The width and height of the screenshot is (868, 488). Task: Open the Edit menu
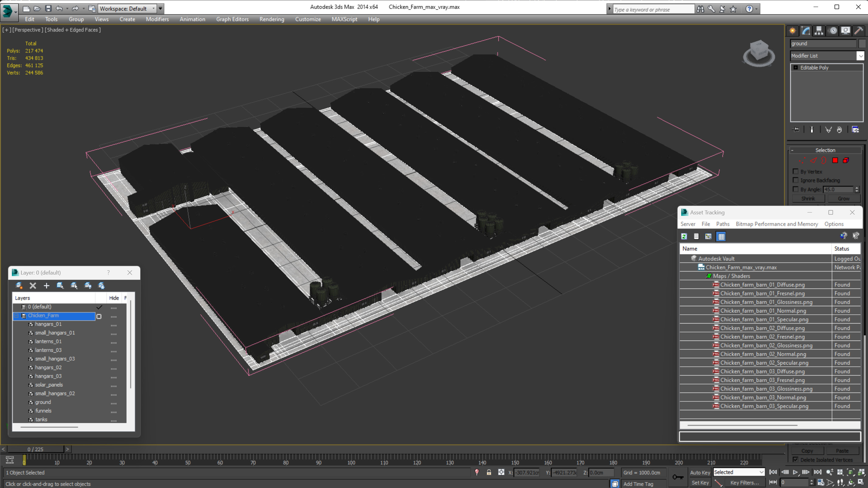click(x=29, y=19)
